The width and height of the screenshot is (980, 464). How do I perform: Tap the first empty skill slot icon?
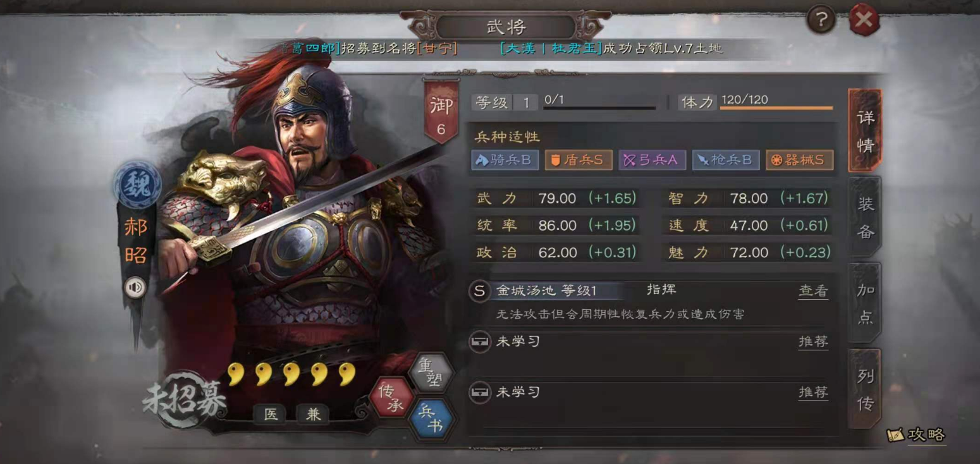pos(480,341)
